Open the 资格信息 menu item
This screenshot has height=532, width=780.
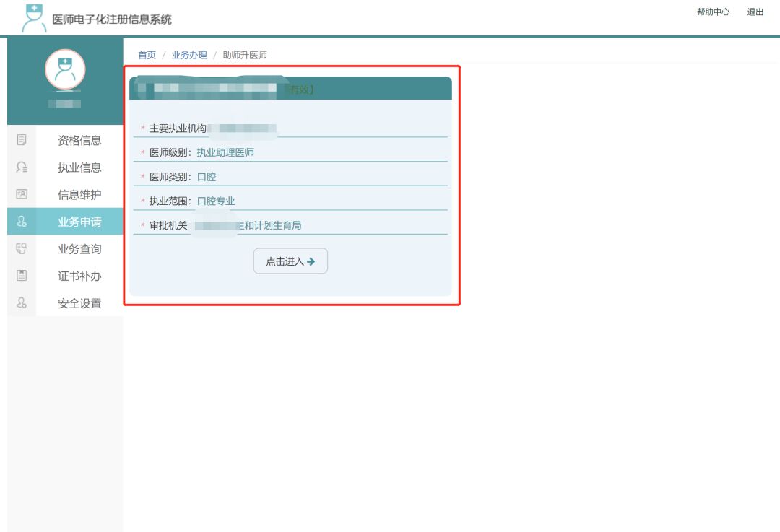(79, 141)
